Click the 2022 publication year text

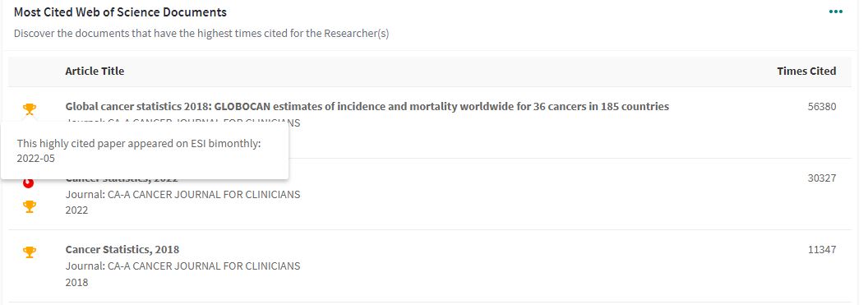(76, 210)
